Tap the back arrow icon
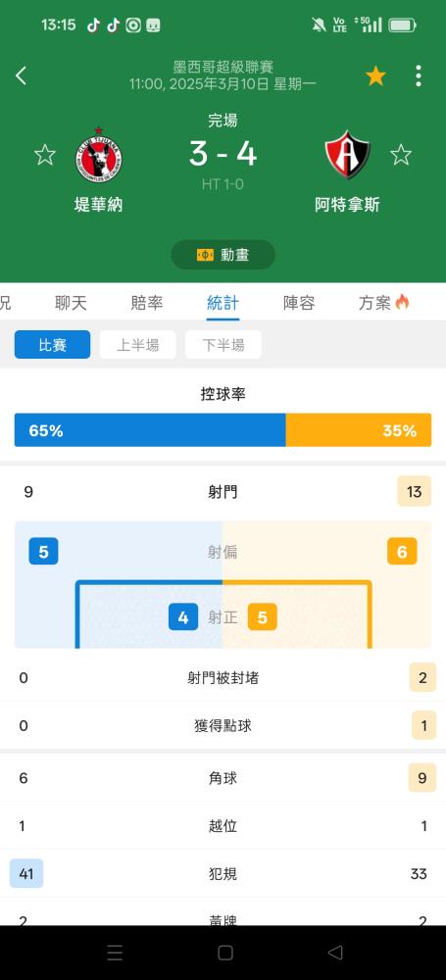Screen dimensions: 446x980 [22, 75]
